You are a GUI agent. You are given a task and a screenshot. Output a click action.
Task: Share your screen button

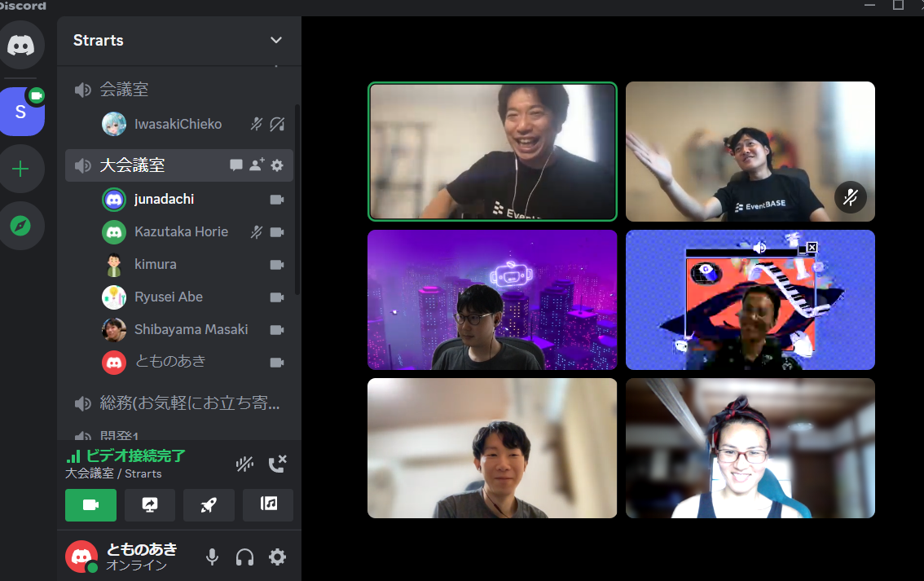(x=150, y=505)
